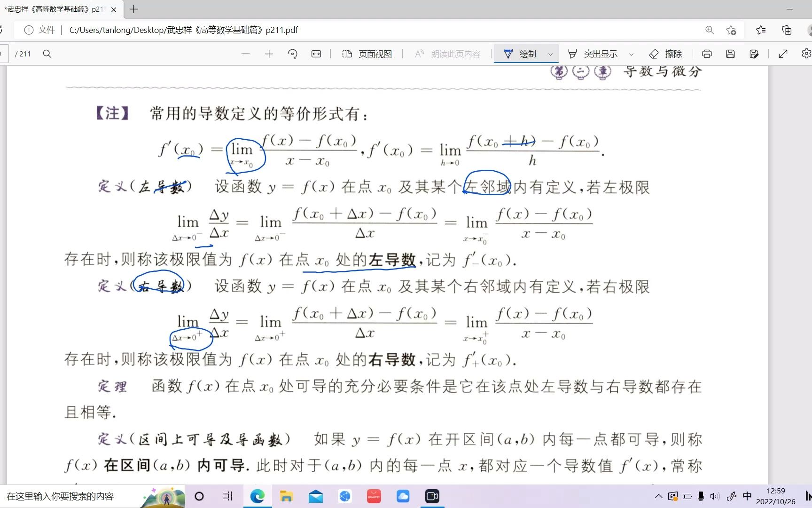Expand the highlighter color dropdown

point(631,54)
